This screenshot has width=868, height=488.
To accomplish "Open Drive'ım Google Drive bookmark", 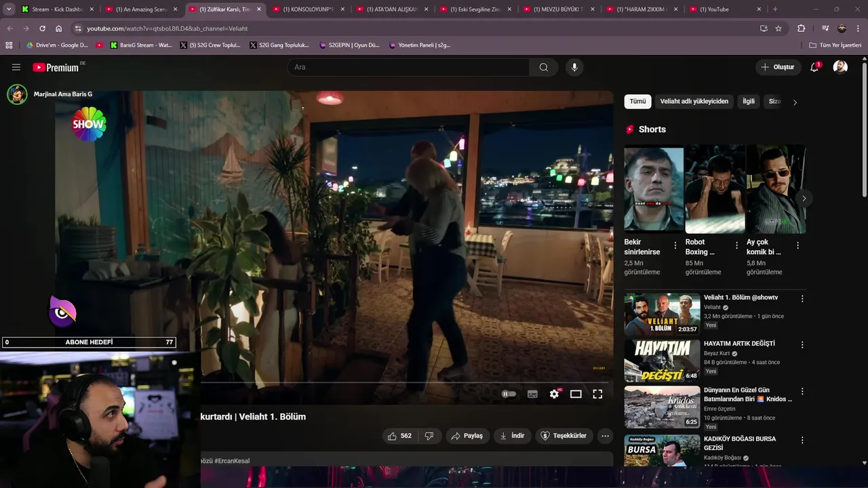I will (x=57, y=45).
